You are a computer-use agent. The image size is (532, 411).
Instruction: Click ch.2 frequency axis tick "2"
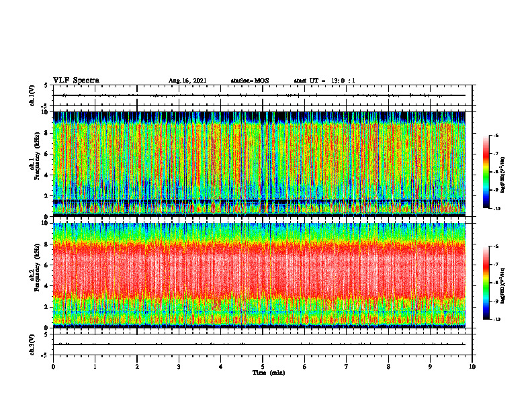(x=47, y=307)
